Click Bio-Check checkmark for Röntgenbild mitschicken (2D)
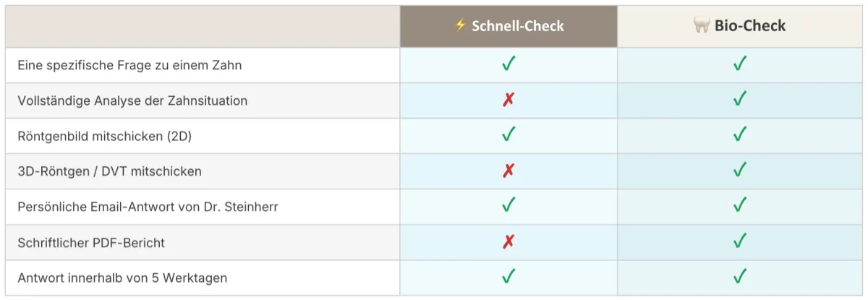 tap(739, 134)
